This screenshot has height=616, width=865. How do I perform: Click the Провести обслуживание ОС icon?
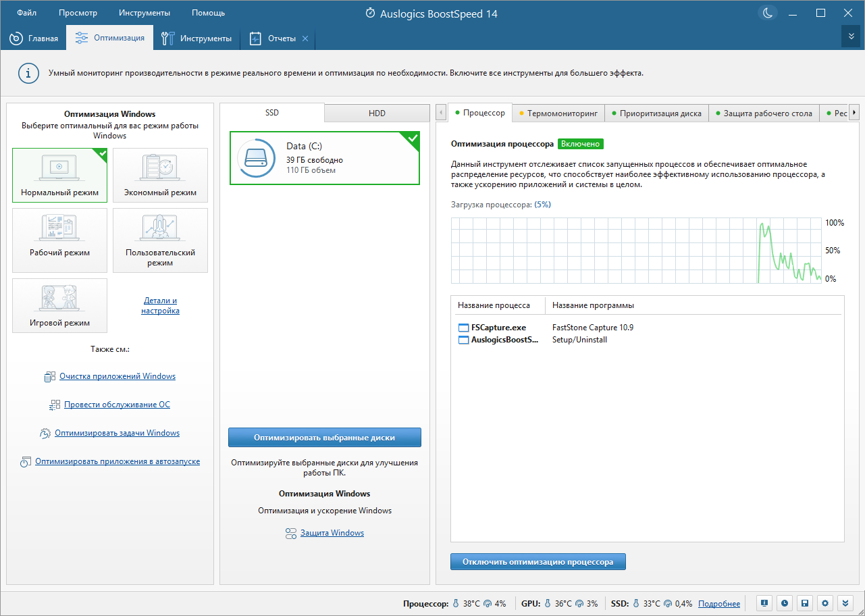tap(55, 405)
